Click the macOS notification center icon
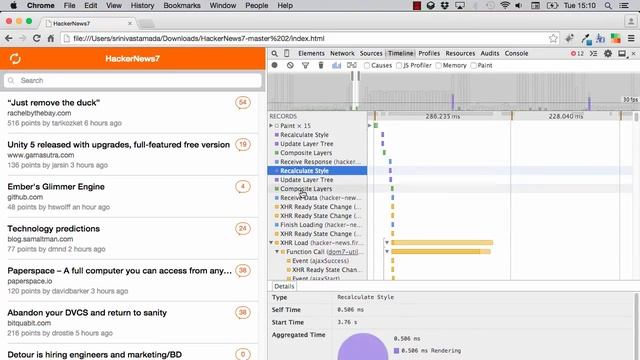640x360 pixels. click(x=624, y=6)
